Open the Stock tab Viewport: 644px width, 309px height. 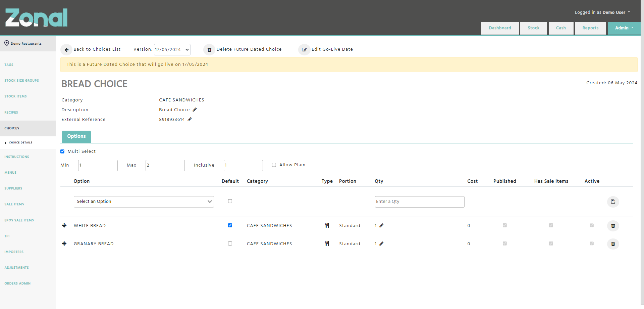(x=533, y=28)
